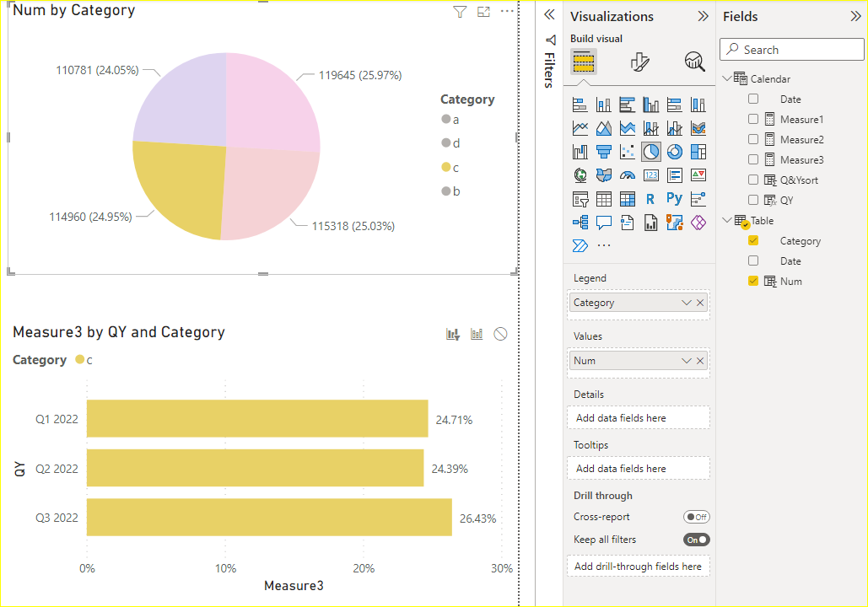Click legend item c color dot
The width and height of the screenshot is (868, 607).
coord(445,167)
